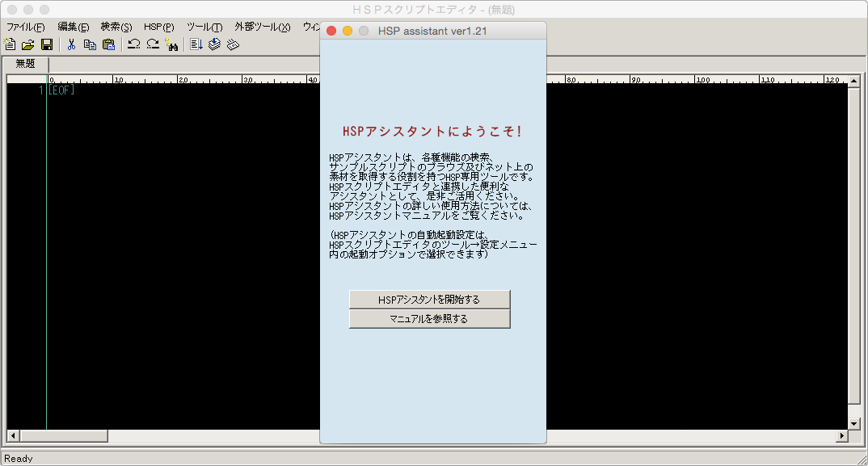
Task: Redo the edit with the redo arrow
Action: [153, 45]
